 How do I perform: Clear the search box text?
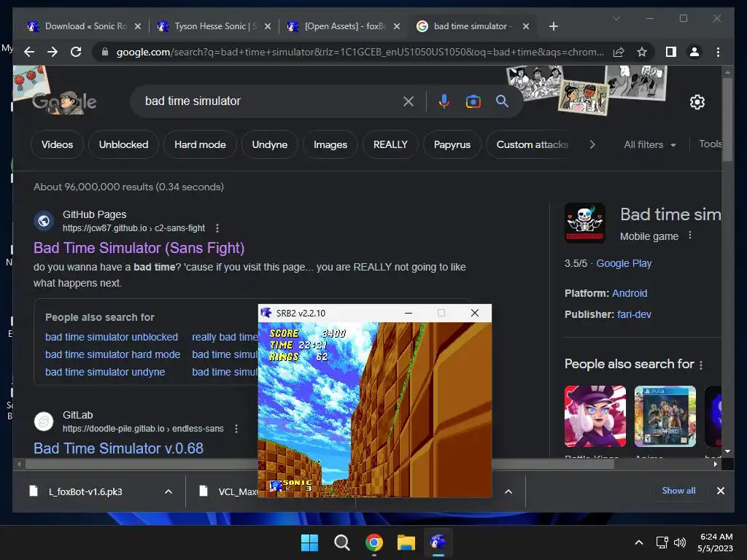(x=409, y=101)
